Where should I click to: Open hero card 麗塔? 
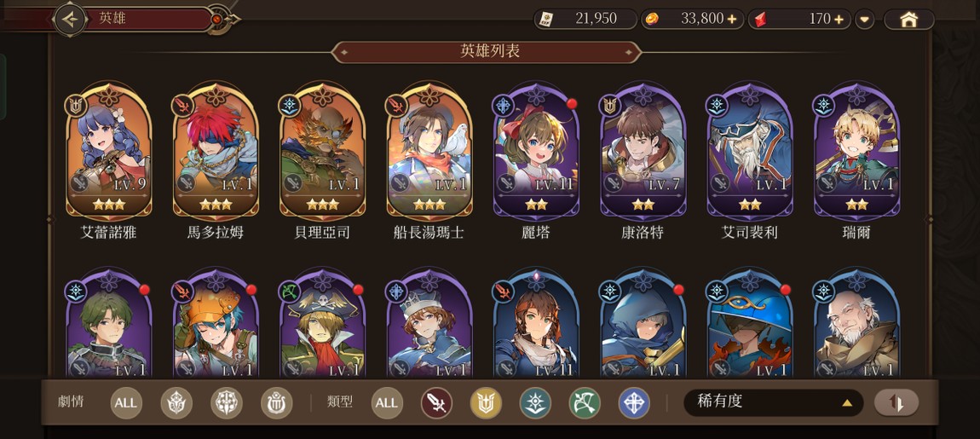[536, 161]
